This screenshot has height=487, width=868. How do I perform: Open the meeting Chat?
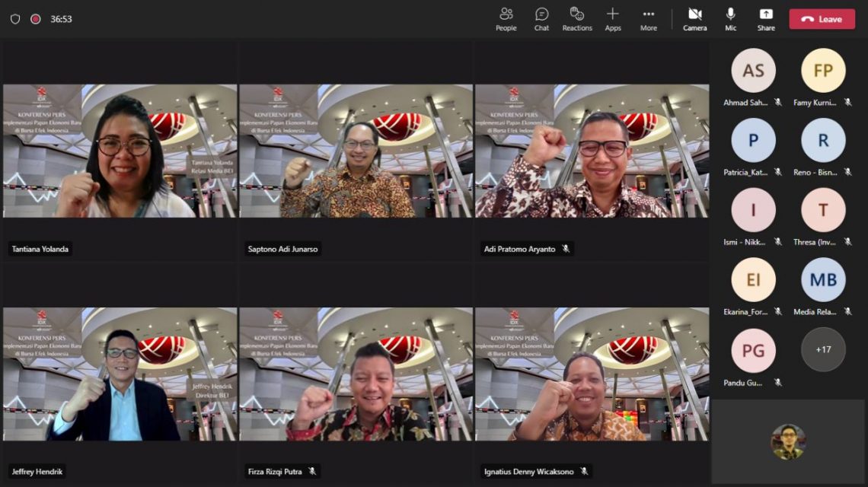(541, 19)
